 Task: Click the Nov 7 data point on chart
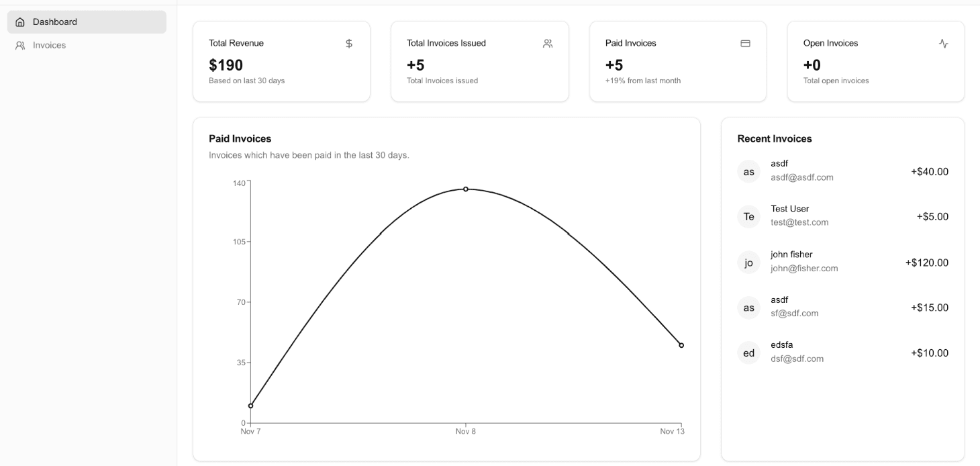tap(251, 406)
